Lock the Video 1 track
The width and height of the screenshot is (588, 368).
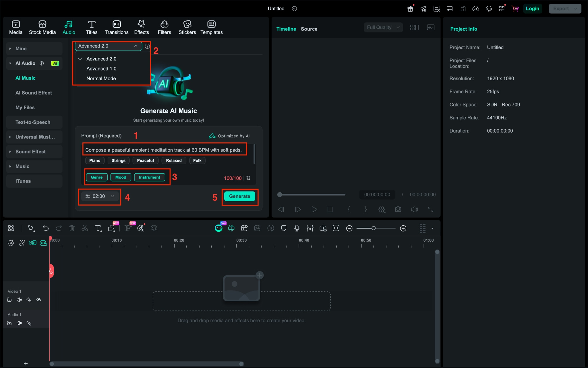point(9,300)
